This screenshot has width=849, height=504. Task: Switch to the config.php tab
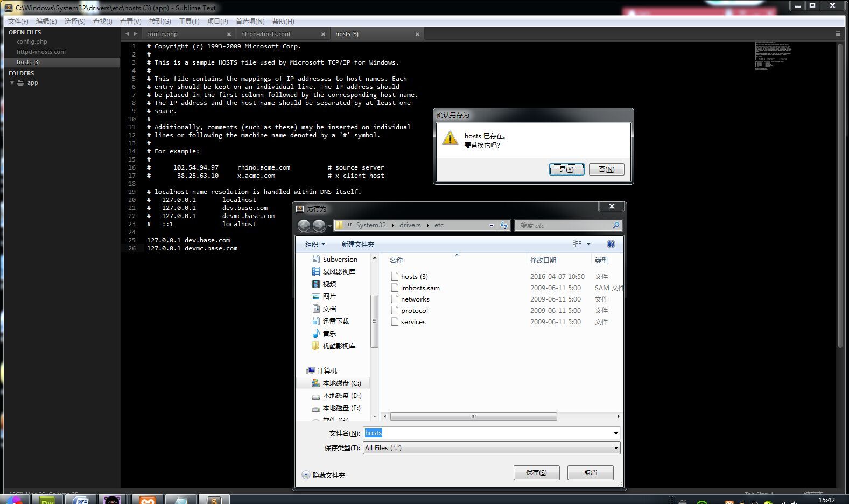pyautogui.click(x=162, y=34)
